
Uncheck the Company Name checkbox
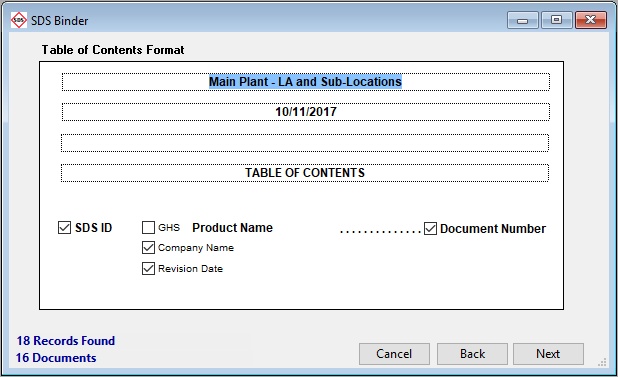coord(148,247)
